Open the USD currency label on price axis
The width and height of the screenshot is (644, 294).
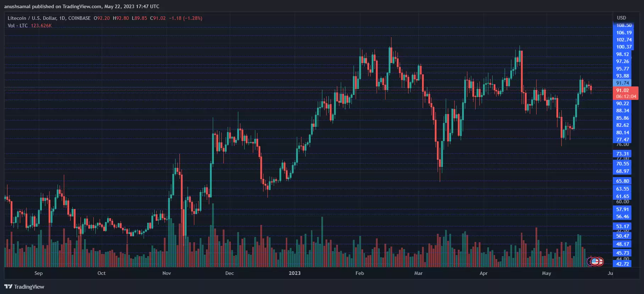pyautogui.click(x=621, y=18)
